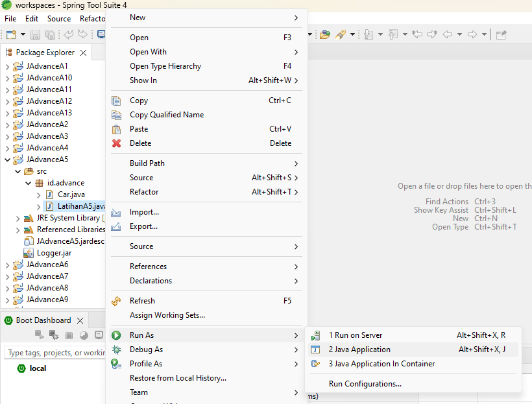Click Import... in the context menu

click(x=206, y=212)
